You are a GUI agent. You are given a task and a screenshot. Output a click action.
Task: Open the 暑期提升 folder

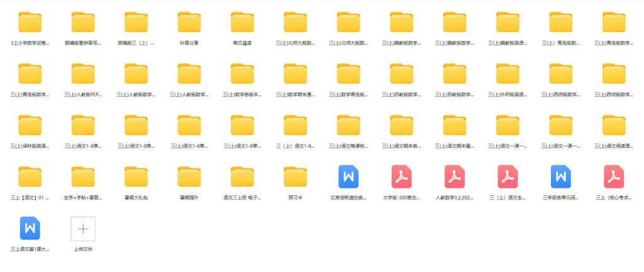189,177
